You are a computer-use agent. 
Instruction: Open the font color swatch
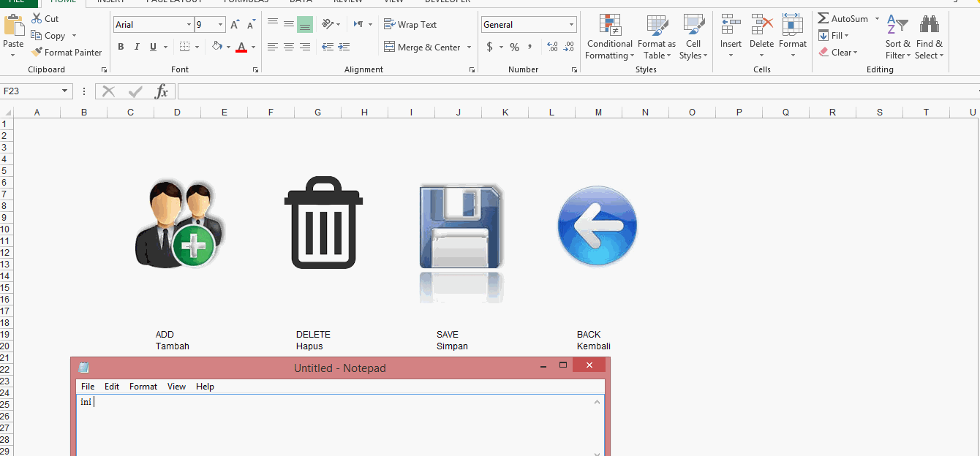click(241, 47)
